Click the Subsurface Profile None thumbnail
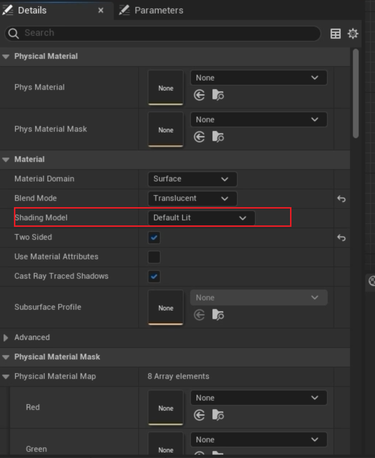 166,308
